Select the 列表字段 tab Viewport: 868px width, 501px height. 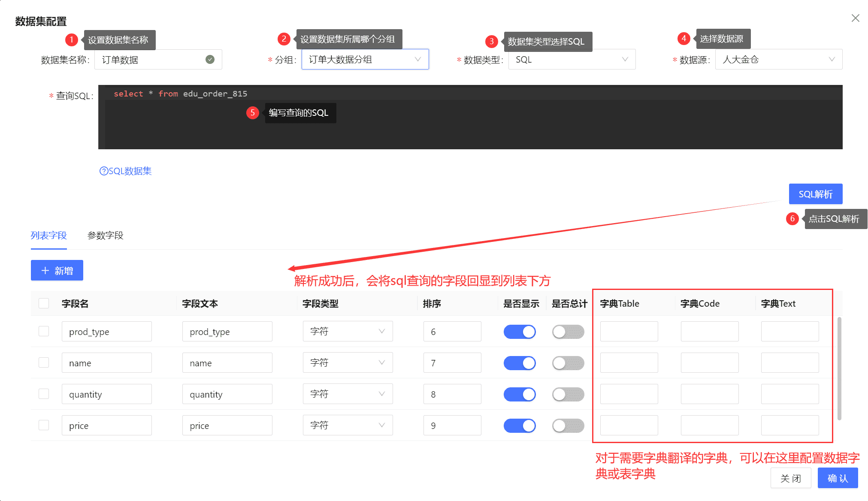point(48,235)
